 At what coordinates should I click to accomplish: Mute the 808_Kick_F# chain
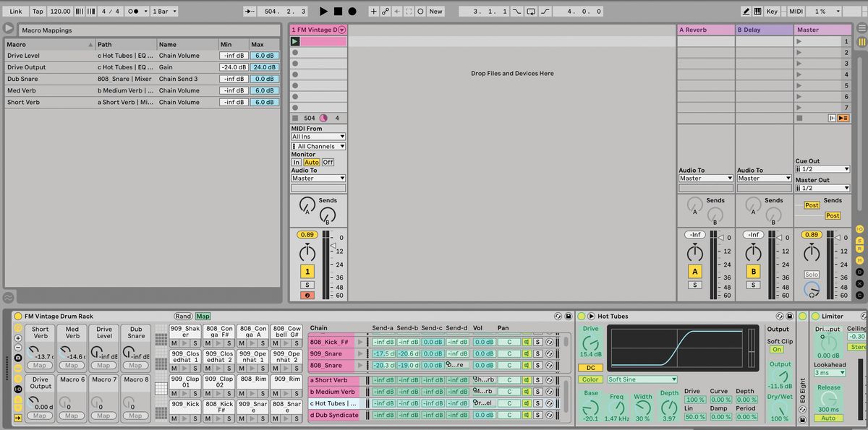527,342
